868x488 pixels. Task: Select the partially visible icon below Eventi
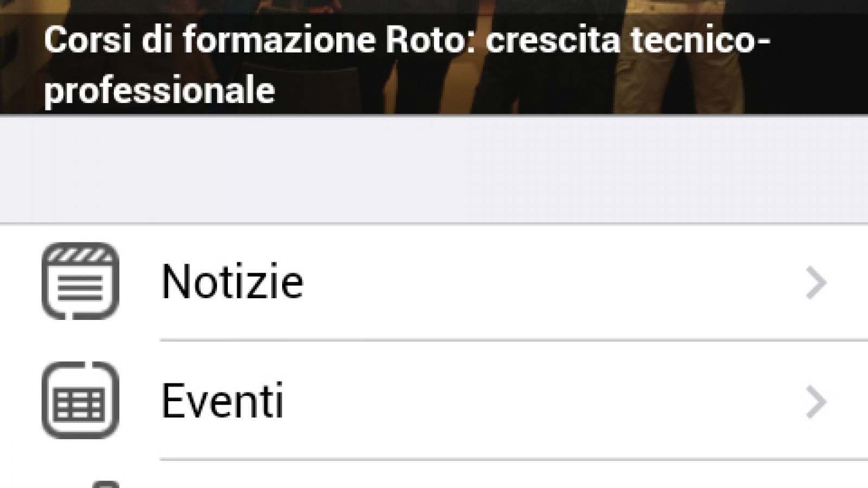tap(106, 484)
